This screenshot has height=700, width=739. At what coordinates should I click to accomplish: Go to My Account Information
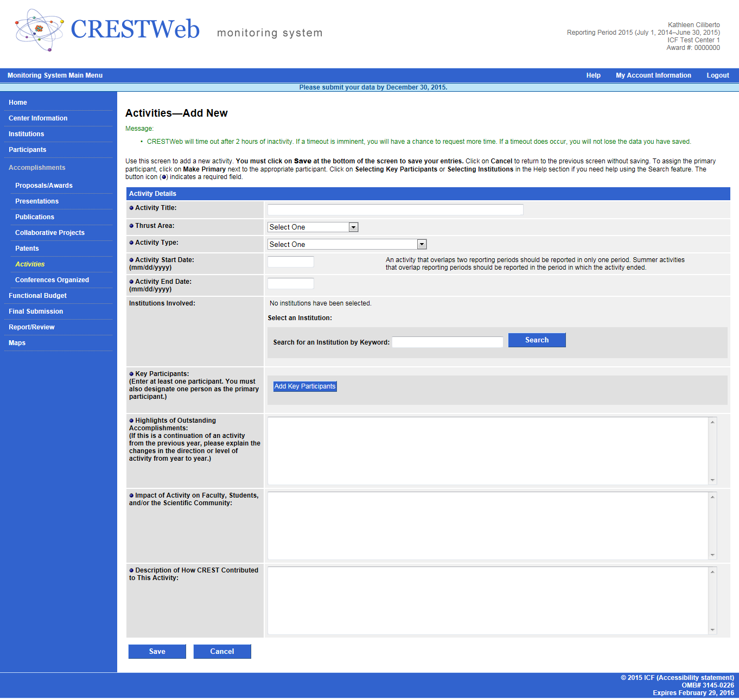(653, 75)
